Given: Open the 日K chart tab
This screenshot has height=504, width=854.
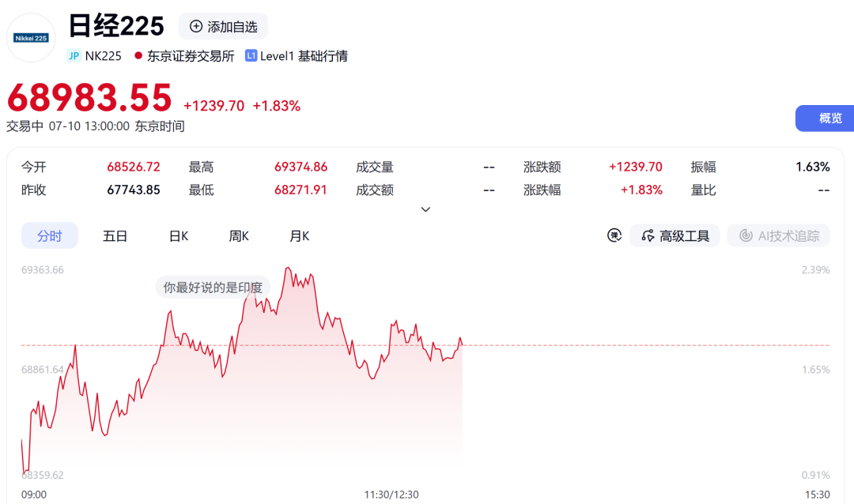Looking at the screenshot, I should click(x=179, y=235).
